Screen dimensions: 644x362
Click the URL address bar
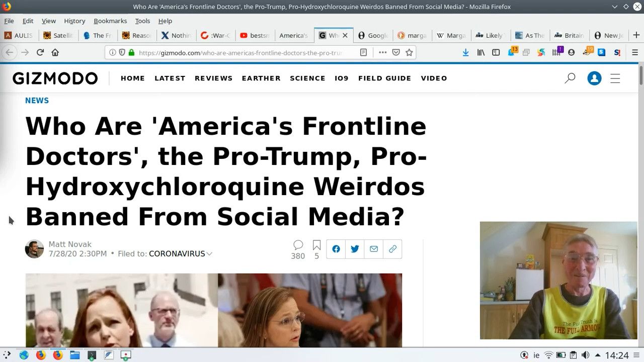click(242, 52)
